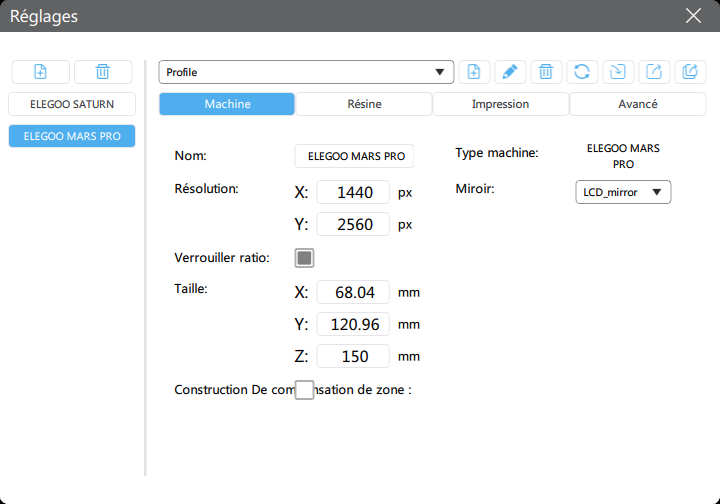
Task: Create a new profile icon
Action: click(x=474, y=72)
